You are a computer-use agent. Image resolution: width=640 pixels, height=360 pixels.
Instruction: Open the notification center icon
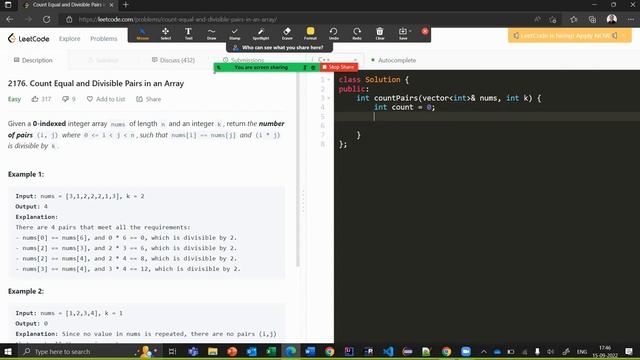click(629, 351)
